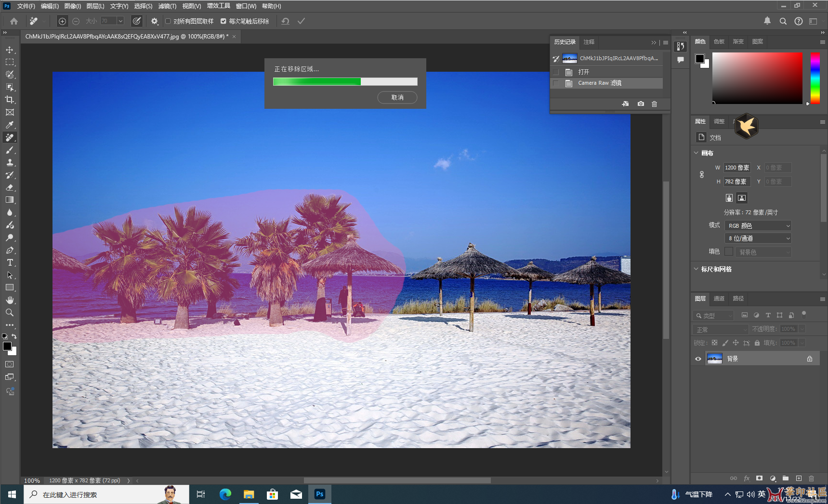828x504 pixels.
Task: Open notifications bell icon
Action: 767,21
